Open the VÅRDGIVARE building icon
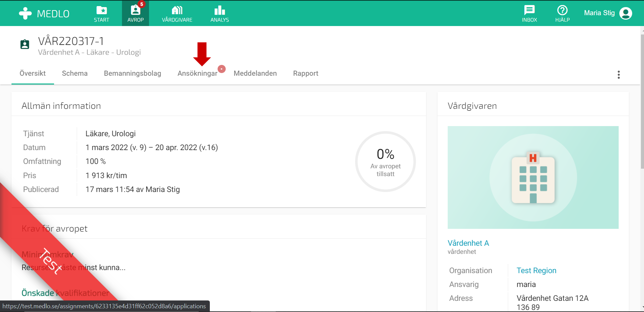Image resolution: width=644 pixels, height=312 pixels. coord(177,10)
